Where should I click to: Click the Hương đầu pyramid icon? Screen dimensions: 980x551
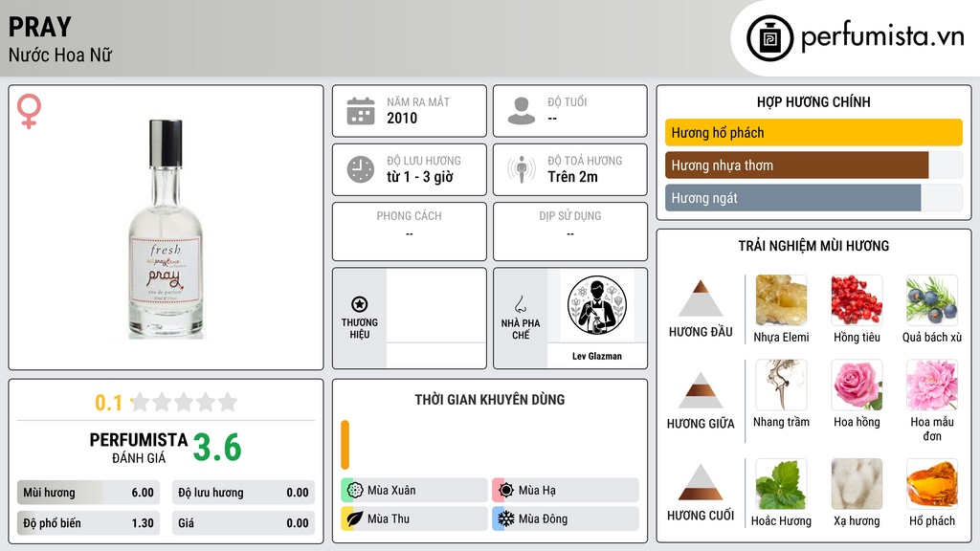tap(701, 298)
